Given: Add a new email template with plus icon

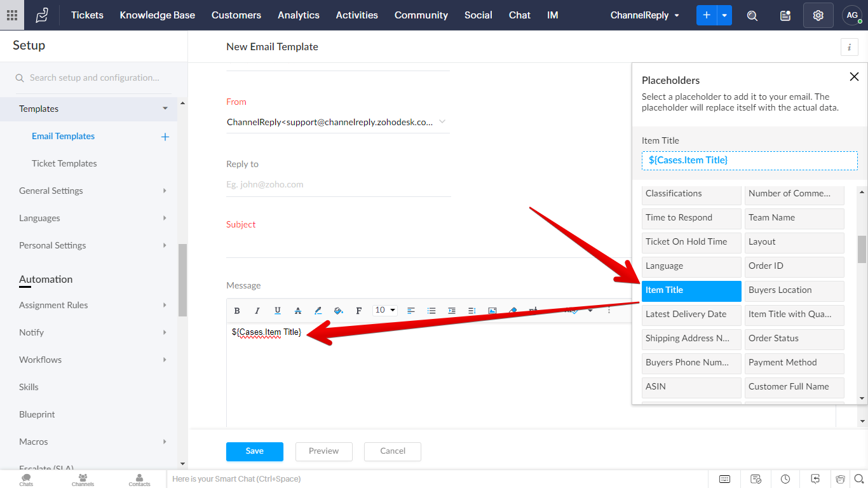Looking at the screenshot, I should coord(165,137).
